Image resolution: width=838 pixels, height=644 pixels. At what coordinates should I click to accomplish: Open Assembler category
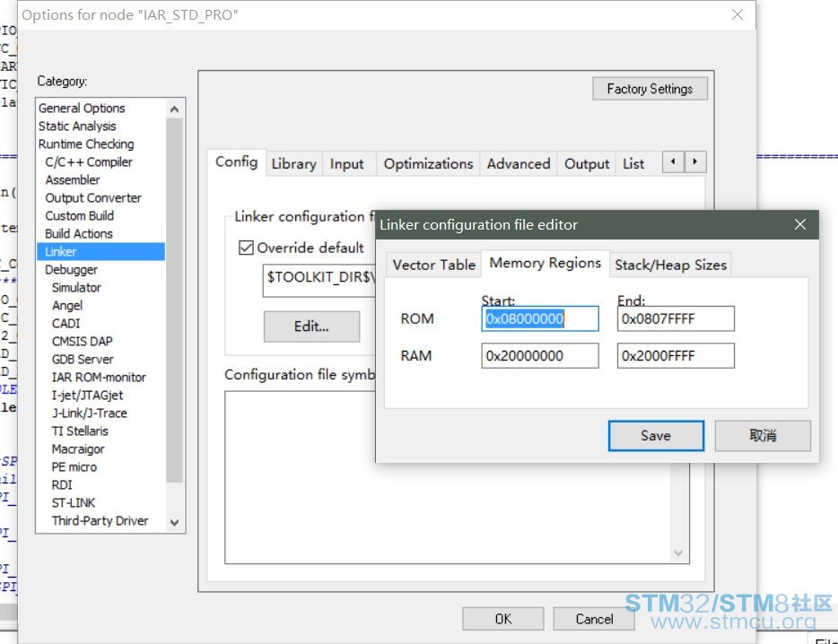pyautogui.click(x=72, y=179)
